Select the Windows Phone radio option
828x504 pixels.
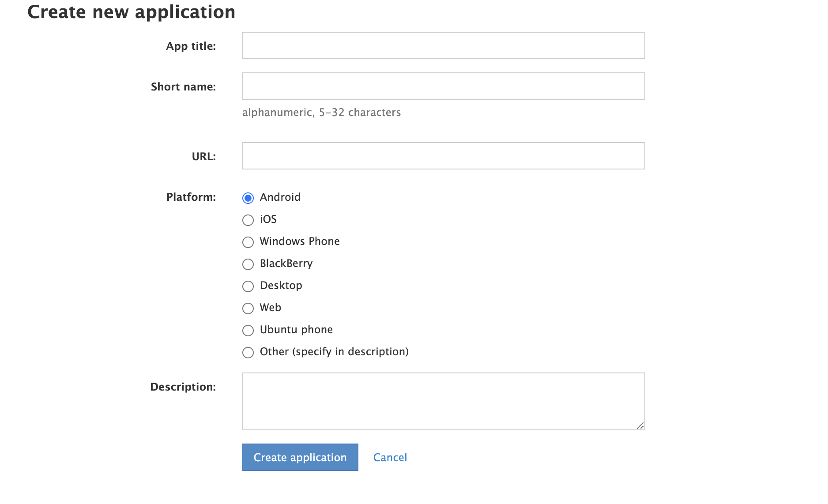tap(248, 242)
